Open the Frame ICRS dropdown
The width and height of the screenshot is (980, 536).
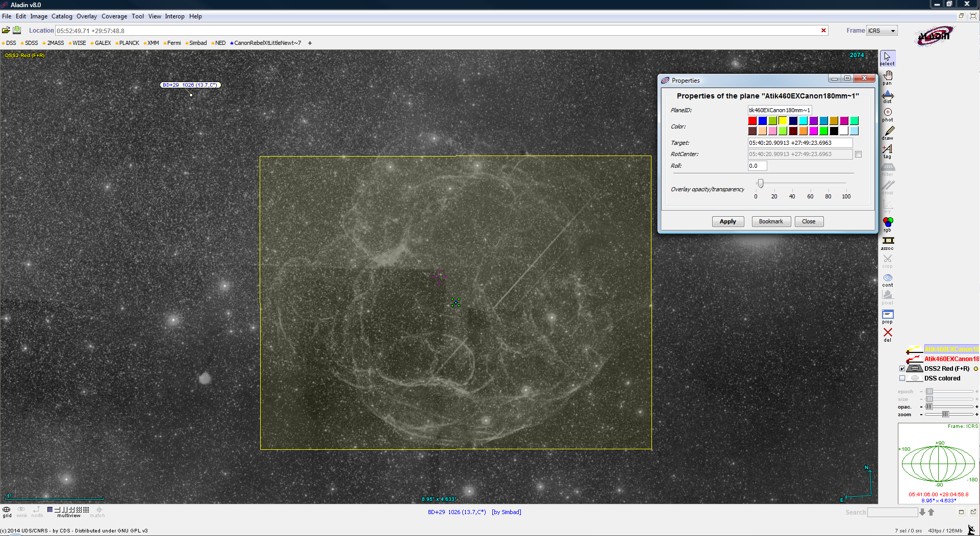[x=882, y=31]
